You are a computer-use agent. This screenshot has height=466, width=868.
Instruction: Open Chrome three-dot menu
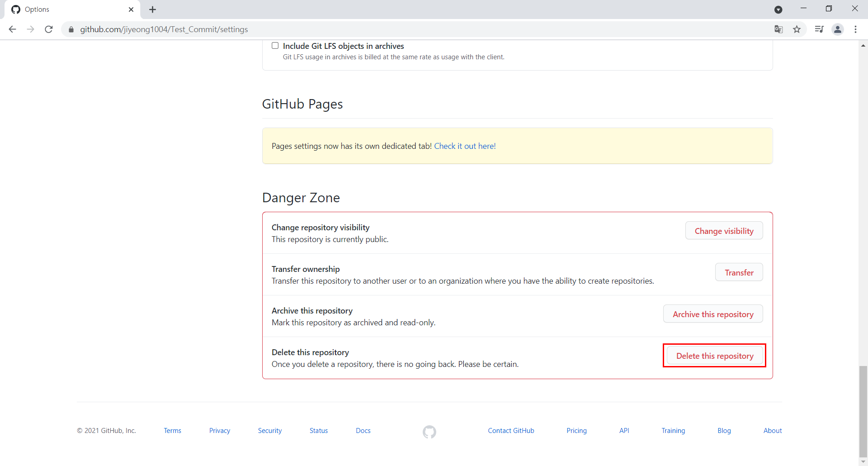(x=856, y=29)
